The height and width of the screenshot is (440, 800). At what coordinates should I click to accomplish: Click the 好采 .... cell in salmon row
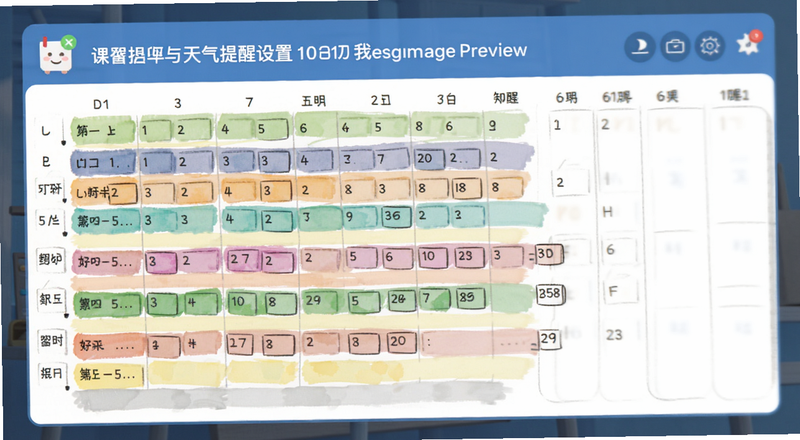[x=109, y=345]
